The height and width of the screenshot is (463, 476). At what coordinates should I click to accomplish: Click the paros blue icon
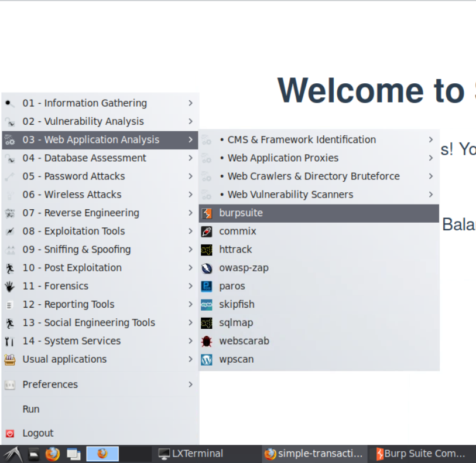(x=207, y=287)
